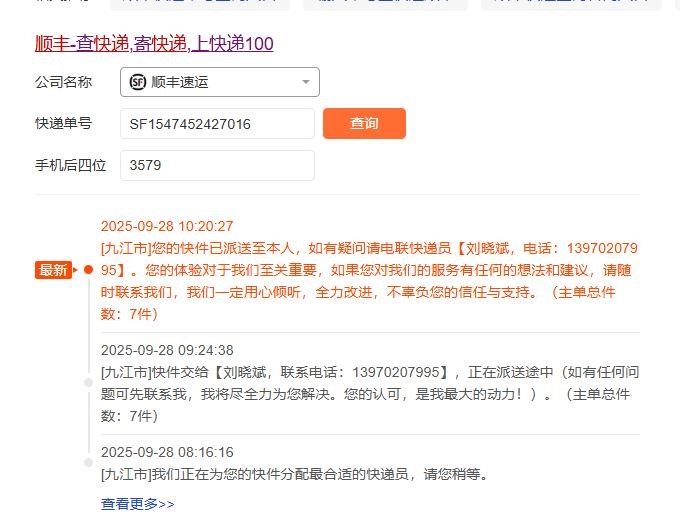680x517 pixels.
Task: Focus the 快递单号 tracking number field
Action: click(x=217, y=124)
